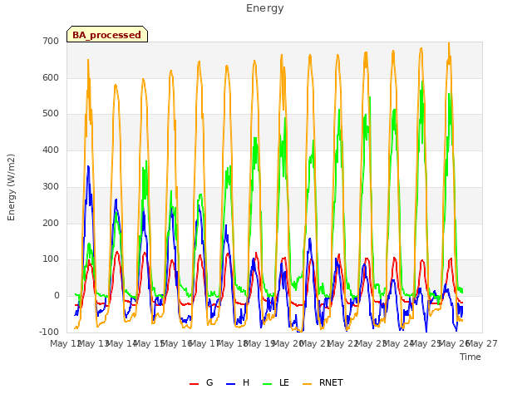The image size is (532, 399).
Task: Click the 200 y-axis tick label
Action: [51, 224]
